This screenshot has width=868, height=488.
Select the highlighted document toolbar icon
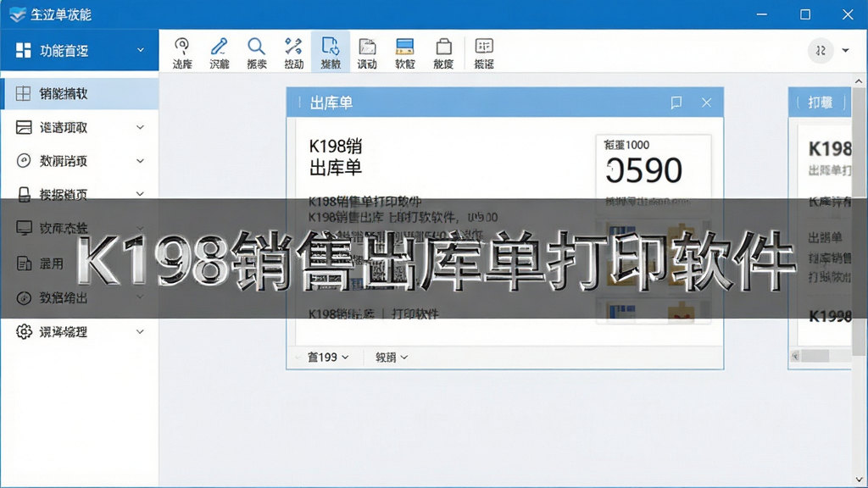pyautogui.click(x=331, y=53)
